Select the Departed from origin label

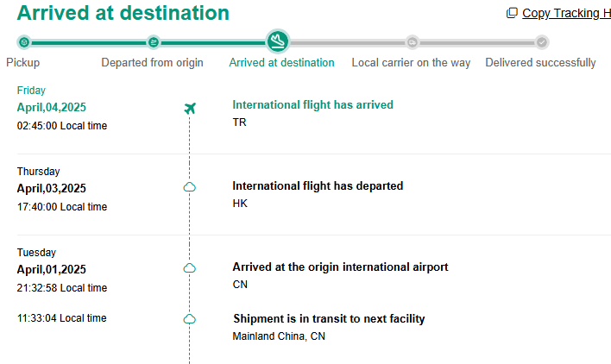(x=153, y=63)
